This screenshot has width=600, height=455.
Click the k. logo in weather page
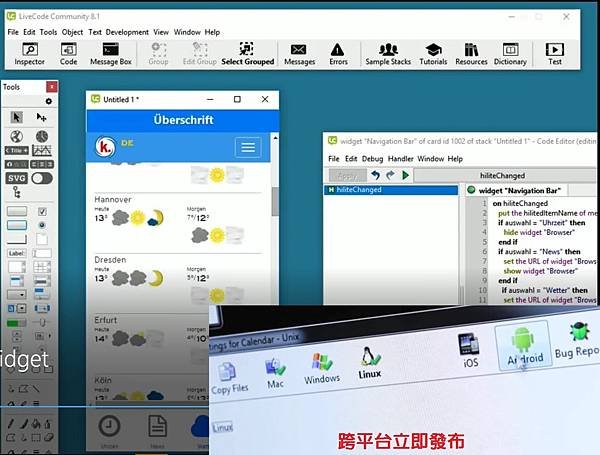pyautogui.click(x=105, y=147)
